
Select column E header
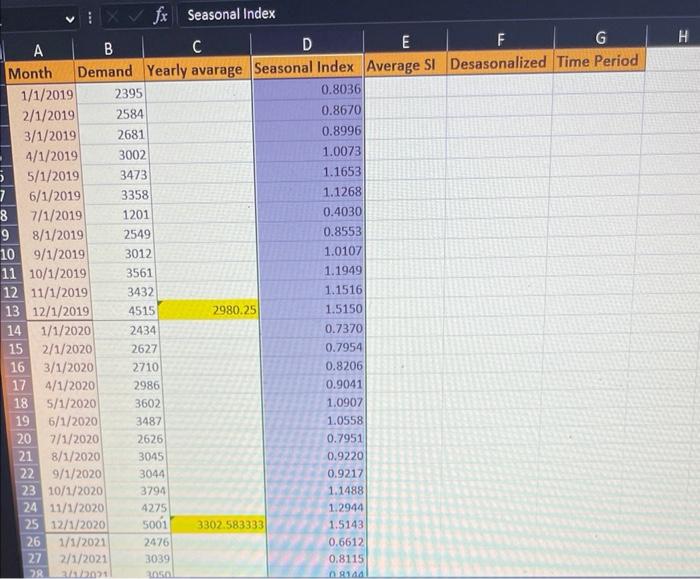pos(405,42)
